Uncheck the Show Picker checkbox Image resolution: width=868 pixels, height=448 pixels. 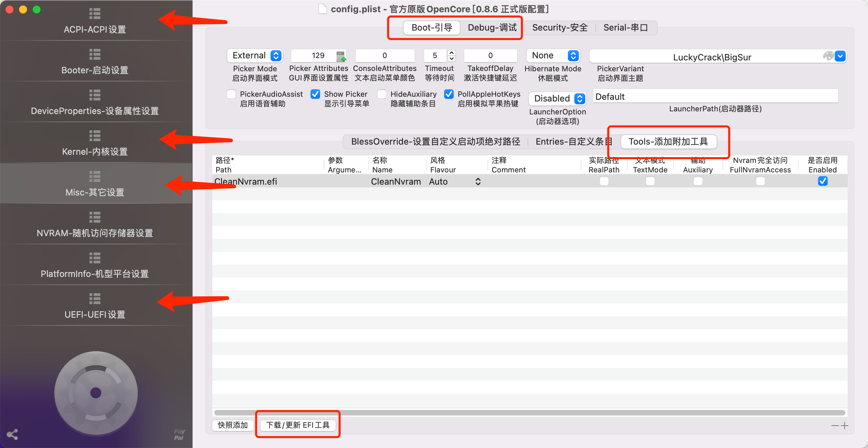(x=315, y=94)
